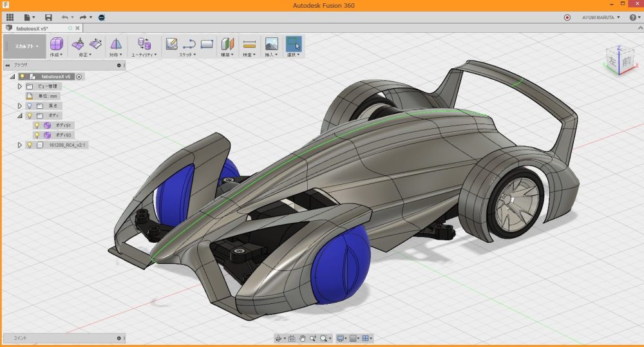
Task: Switch to the fabulousX v5 document tab
Action: (33, 28)
